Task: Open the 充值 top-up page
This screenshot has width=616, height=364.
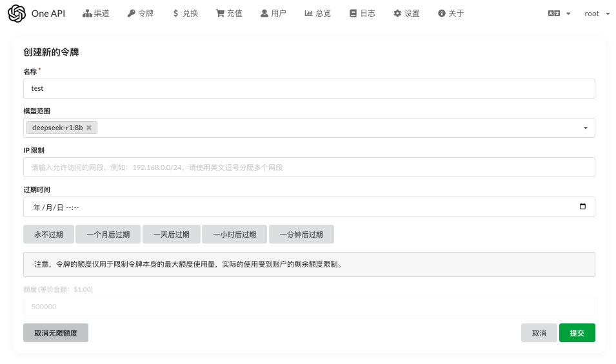Action: pos(229,14)
